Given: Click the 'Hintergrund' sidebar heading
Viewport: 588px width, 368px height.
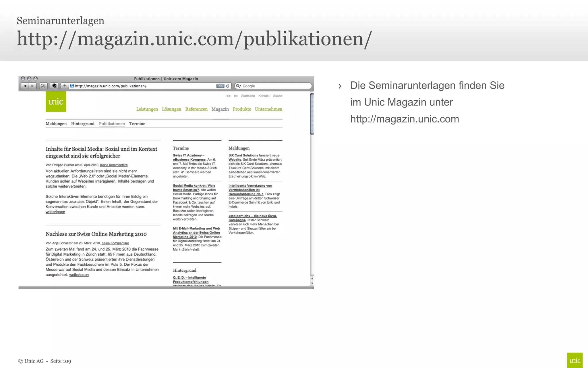Looking at the screenshot, I should 185,271.
